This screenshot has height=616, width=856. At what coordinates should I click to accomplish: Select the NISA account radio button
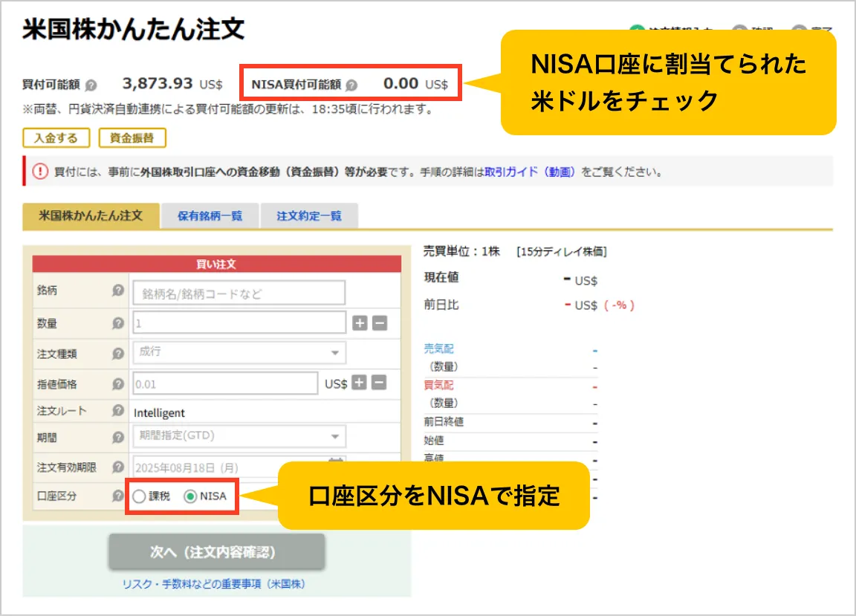pyautogui.click(x=190, y=496)
